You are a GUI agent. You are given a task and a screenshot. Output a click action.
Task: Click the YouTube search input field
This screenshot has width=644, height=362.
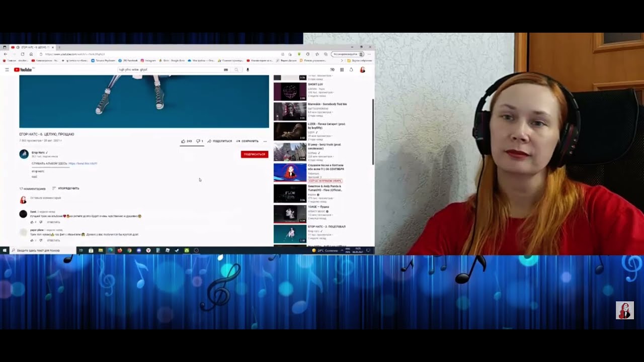click(x=170, y=70)
